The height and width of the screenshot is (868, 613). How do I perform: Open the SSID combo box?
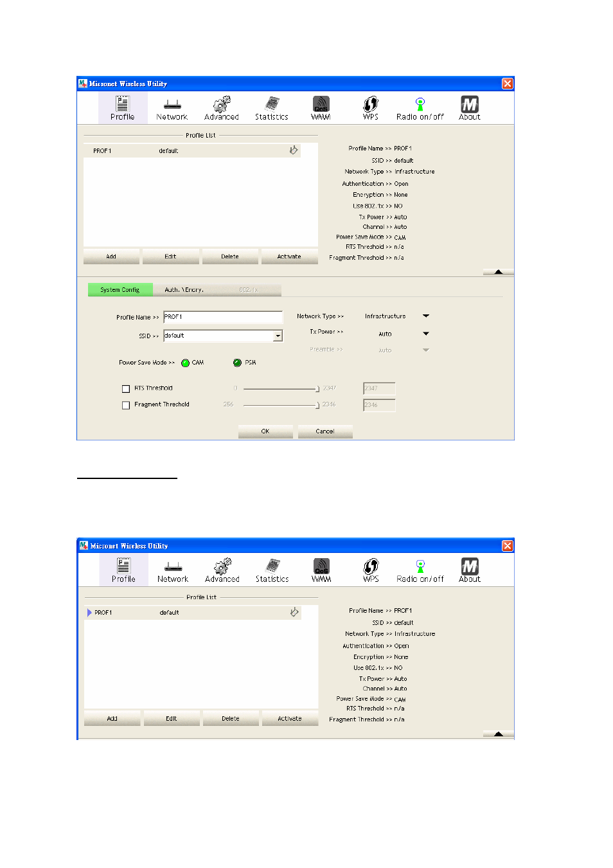223,336
